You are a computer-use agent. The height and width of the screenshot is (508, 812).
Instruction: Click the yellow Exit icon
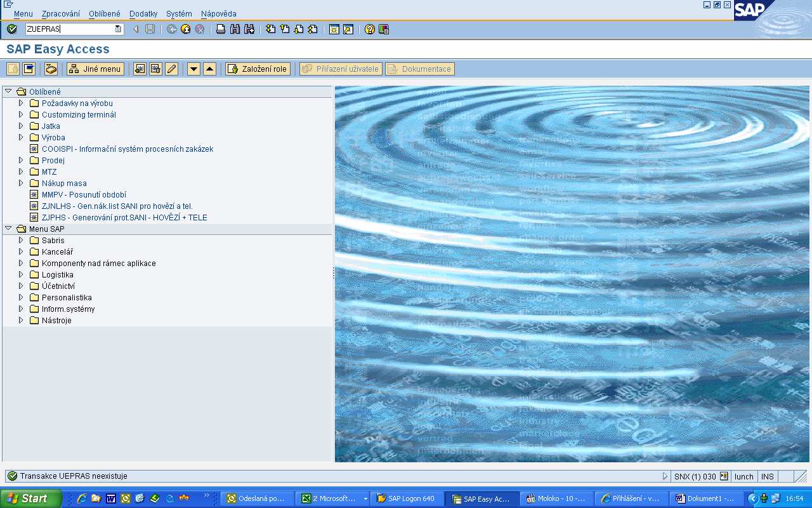click(x=186, y=29)
